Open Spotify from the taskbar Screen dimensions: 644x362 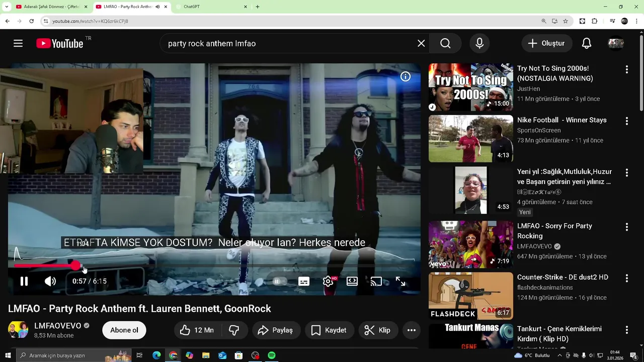[272, 355]
